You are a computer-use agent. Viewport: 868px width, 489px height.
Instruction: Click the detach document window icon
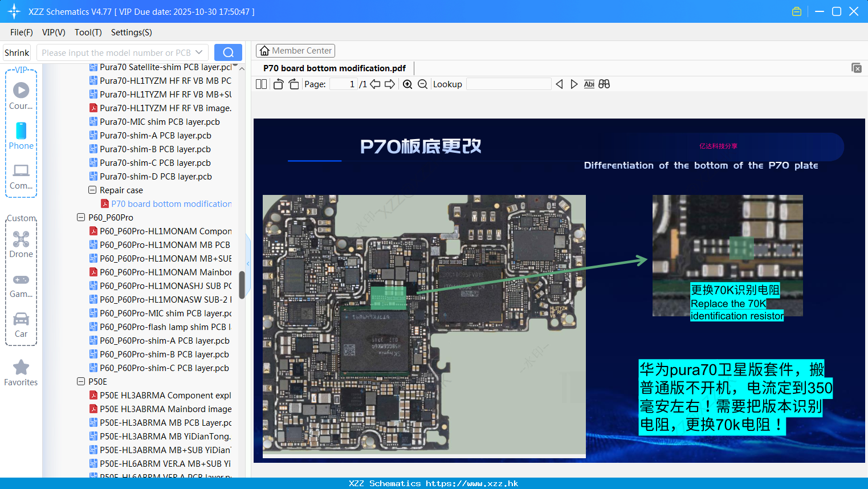pyautogui.click(x=857, y=68)
